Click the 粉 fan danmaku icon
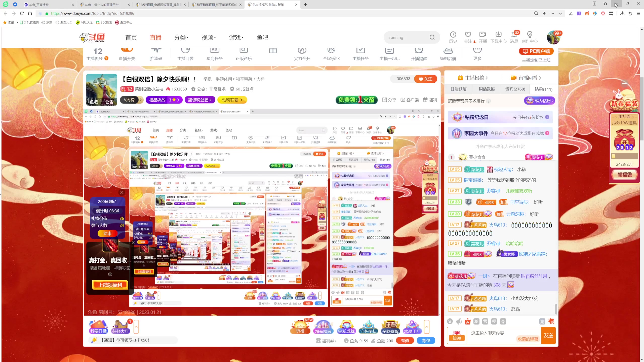Viewport: 644px width, 362px height. (x=476, y=321)
